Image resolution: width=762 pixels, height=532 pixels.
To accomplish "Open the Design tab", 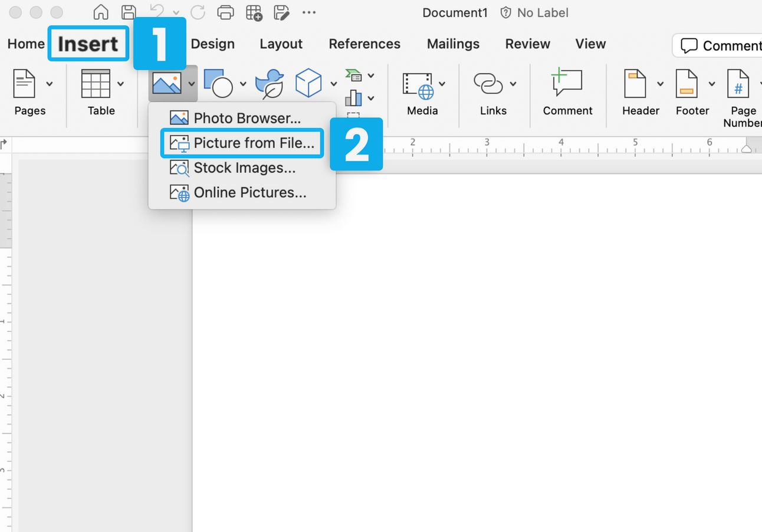I will point(212,44).
